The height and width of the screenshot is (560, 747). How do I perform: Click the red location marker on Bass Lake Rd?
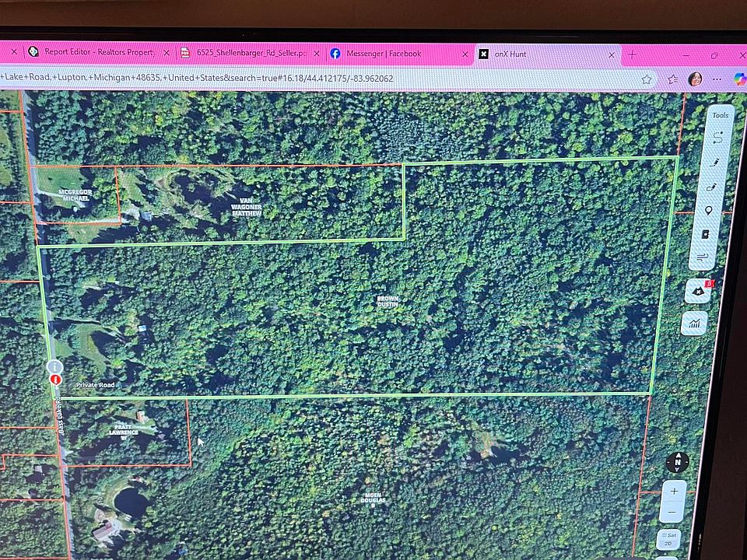coord(55,380)
